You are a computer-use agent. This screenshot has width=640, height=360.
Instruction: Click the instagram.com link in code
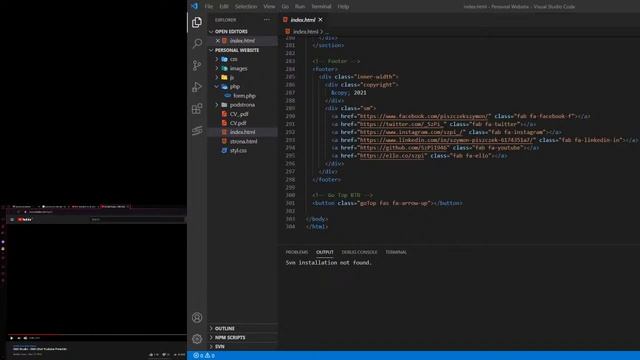411,132
